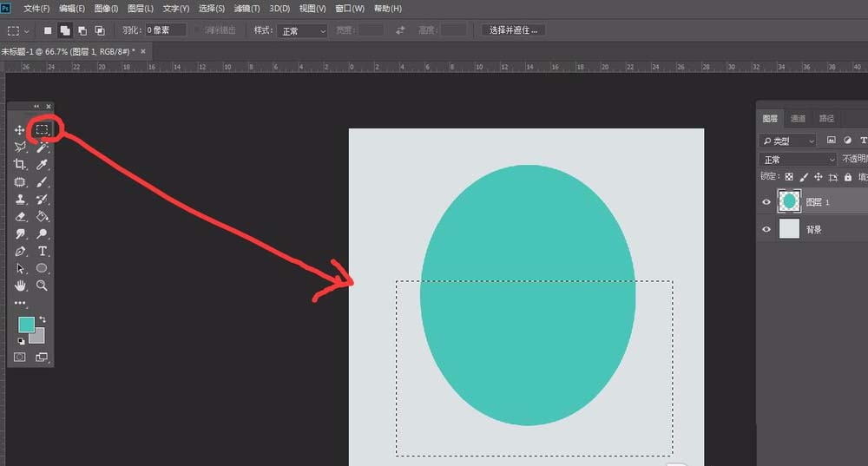Switch to the 通道 (Channels) tab
Viewport: 868px width, 466px height.
pos(798,119)
